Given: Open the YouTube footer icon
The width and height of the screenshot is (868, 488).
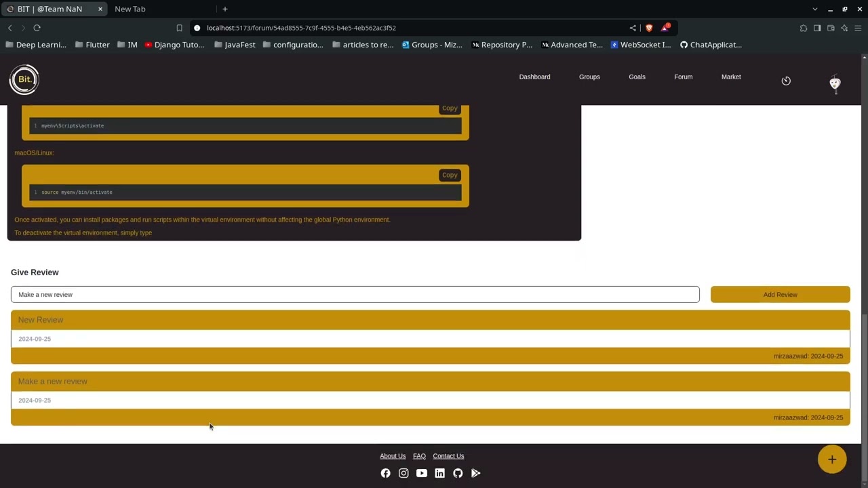Looking at the screenshot, I should [422, 473].
